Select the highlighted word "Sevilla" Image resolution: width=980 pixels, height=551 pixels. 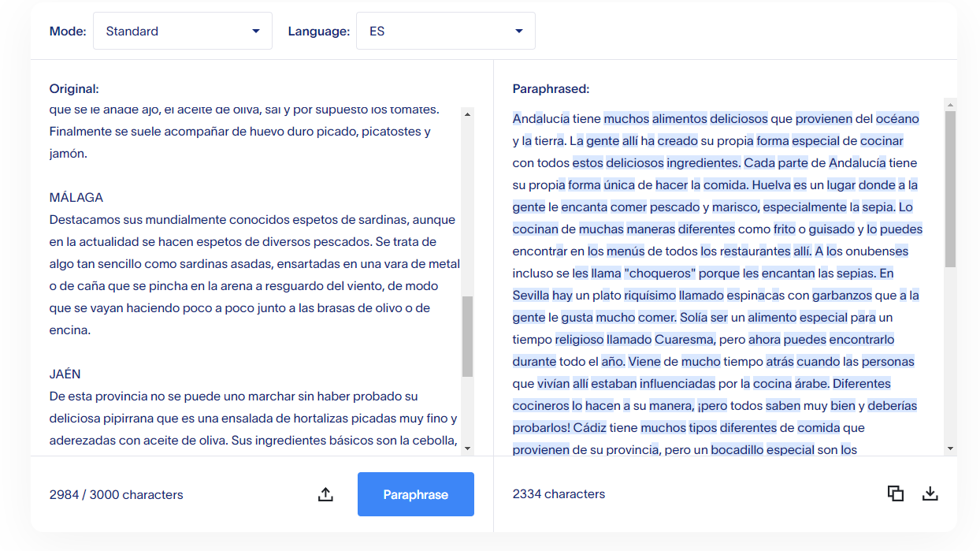(531, 296)
